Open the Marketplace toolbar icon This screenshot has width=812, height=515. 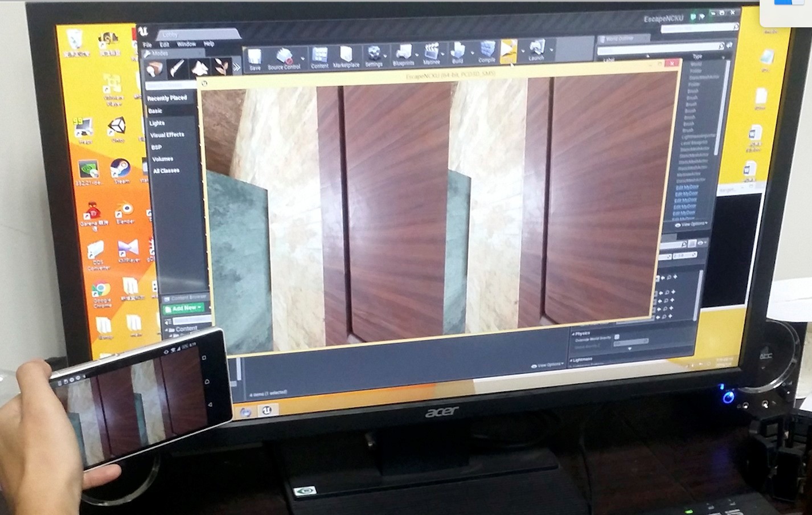click(346, 57)
